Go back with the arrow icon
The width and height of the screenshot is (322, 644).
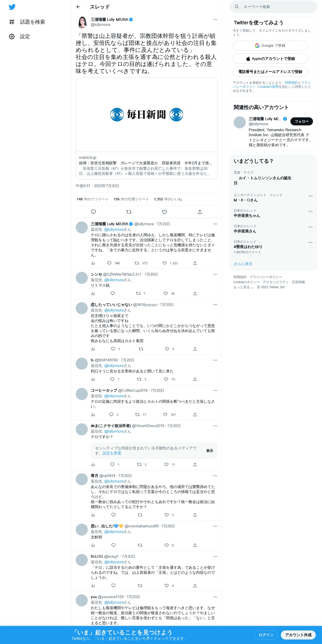(78, 7)
